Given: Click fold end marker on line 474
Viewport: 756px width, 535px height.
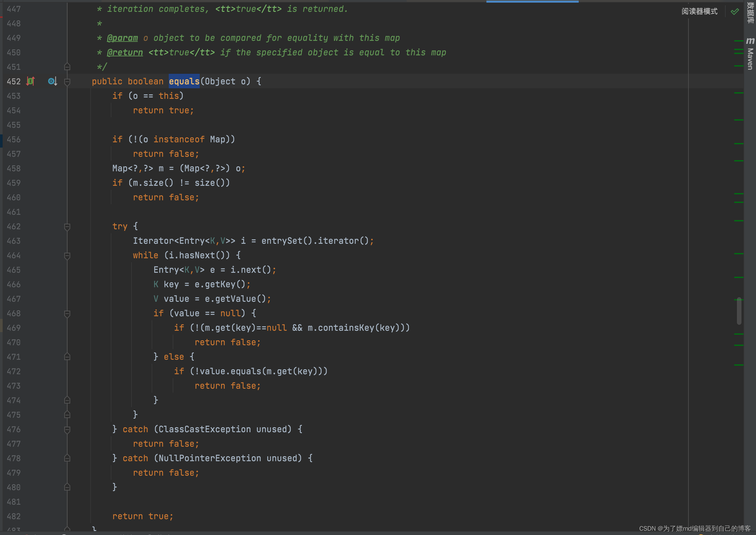Looking at the screenshot, I should point(67,400).
